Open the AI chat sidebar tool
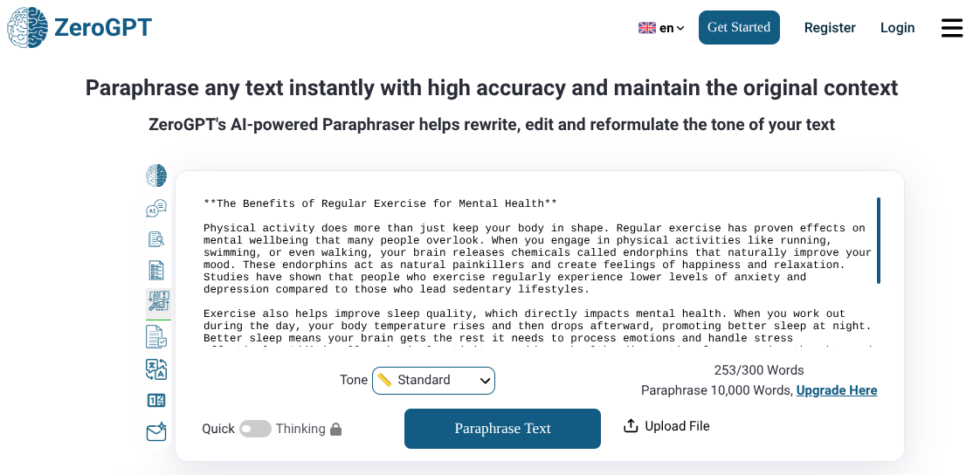Viewport: 980px width, 475px height. 156,210
